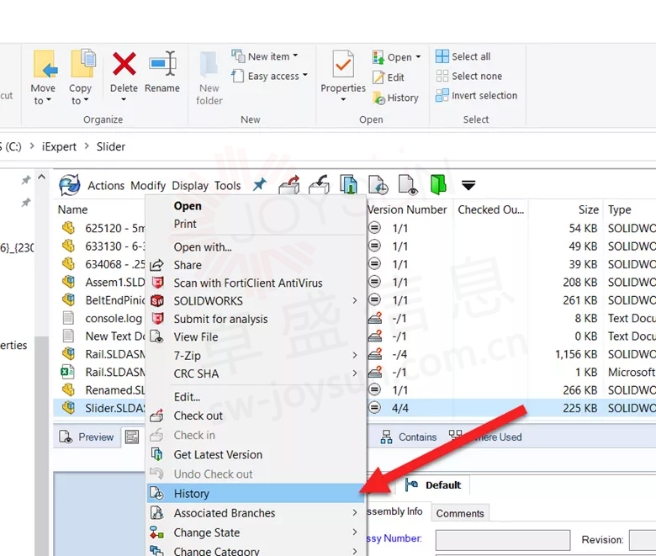Click Edit in the ribbon Open group
The image size is (656, 556).
(x=388, y=77)
